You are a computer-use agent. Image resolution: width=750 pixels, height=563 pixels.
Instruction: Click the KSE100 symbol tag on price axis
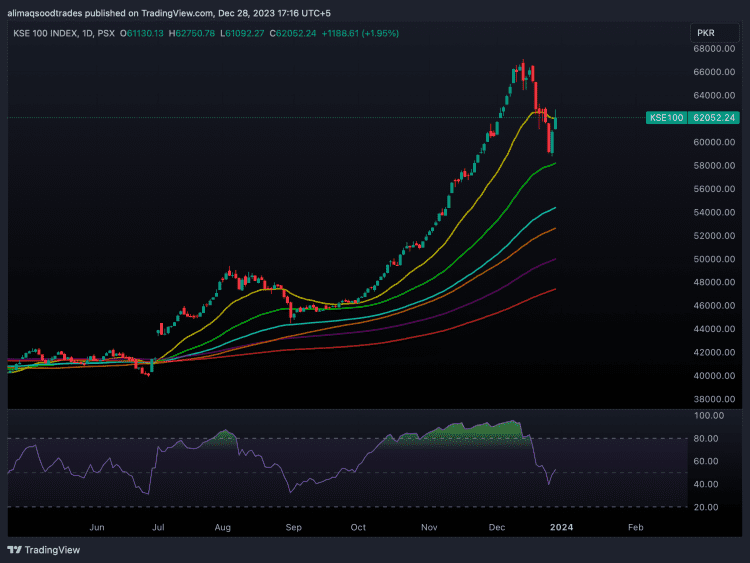(667, 118)
